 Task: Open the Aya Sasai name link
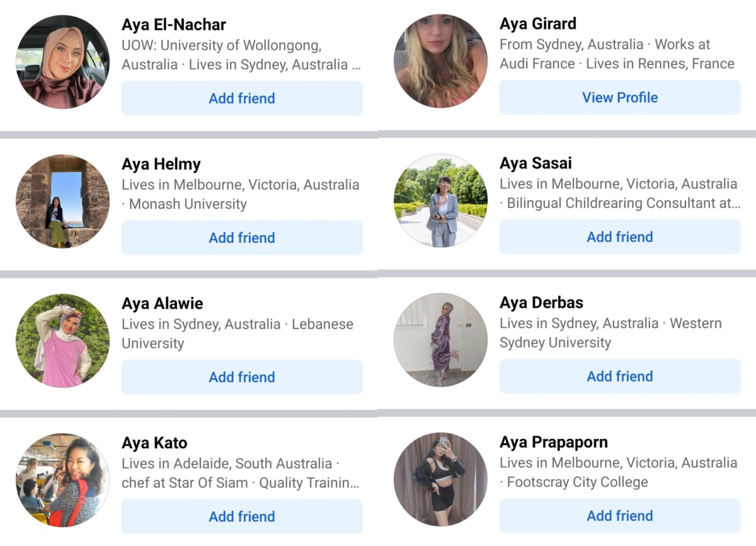(x=535, y=163)
